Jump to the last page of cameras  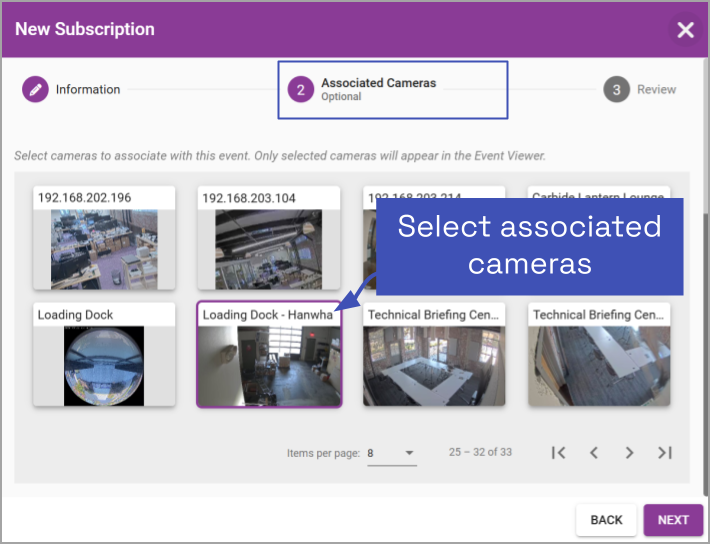665,453
